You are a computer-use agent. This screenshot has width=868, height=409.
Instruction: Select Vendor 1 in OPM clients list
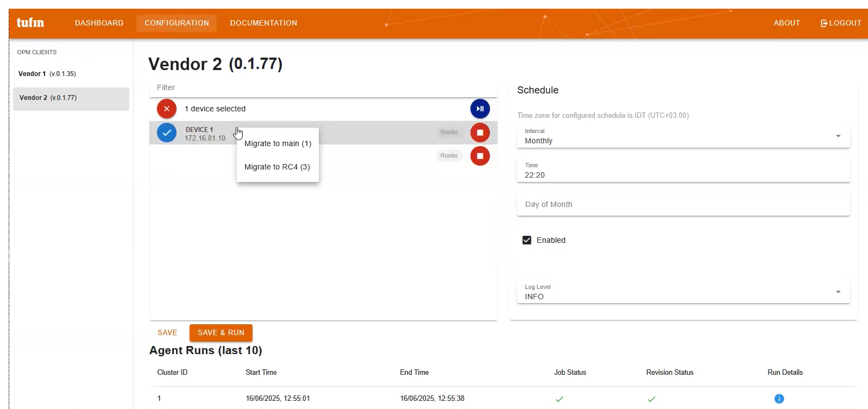coord(47,74)
